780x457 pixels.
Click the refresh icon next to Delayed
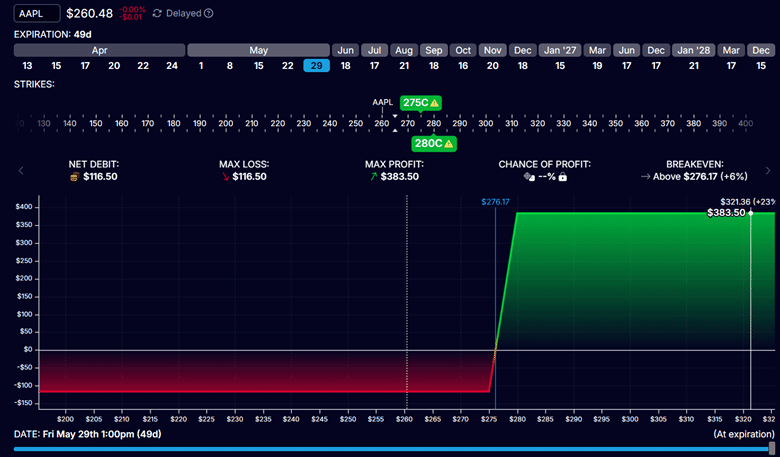click(x=157, y=13)
